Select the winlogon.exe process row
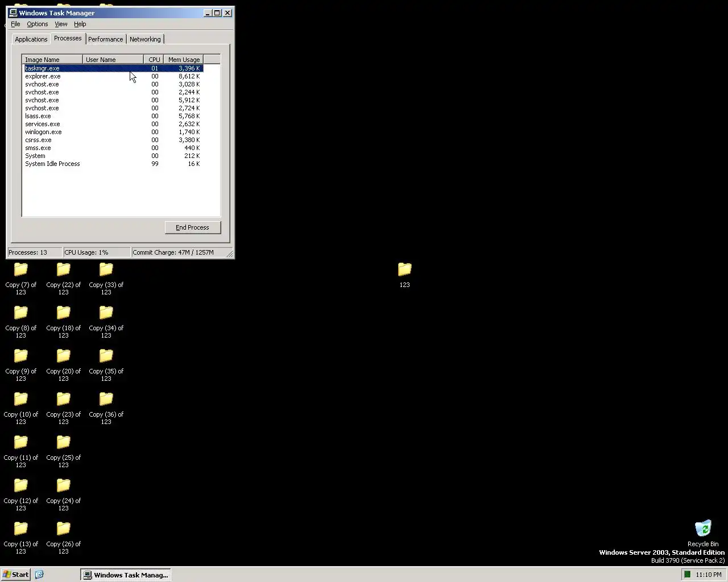Viewport: 728px width, 582px height. point(113,132)
